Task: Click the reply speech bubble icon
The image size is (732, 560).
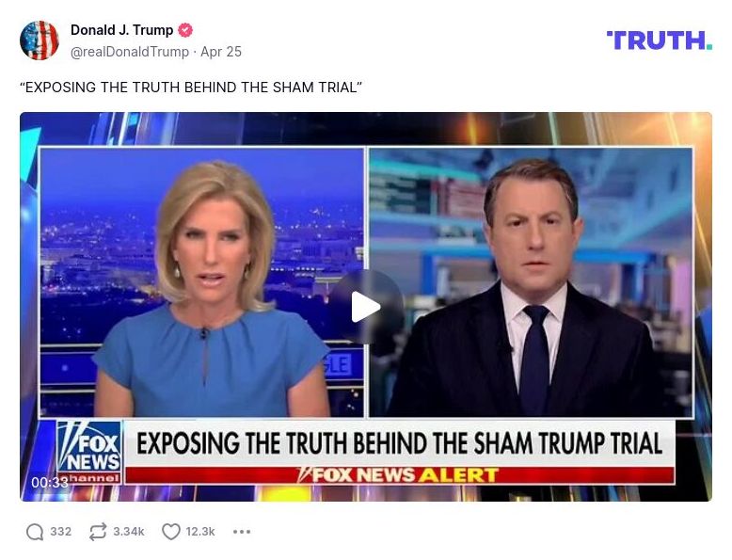Action: (x=35, y=532)
